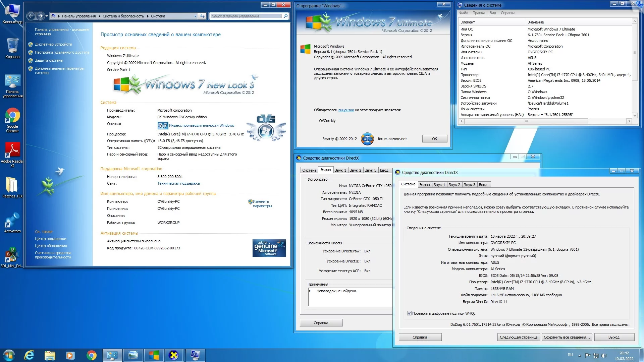Click the 'Следующая страница' button
The width and height of the screenshot is (644, 362).
tap(518, 337)
